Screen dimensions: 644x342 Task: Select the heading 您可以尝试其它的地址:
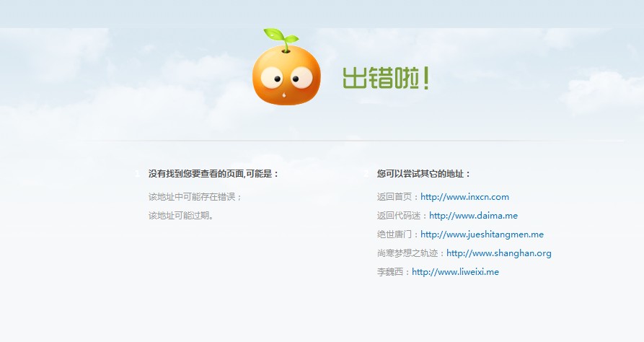point(423,174)
